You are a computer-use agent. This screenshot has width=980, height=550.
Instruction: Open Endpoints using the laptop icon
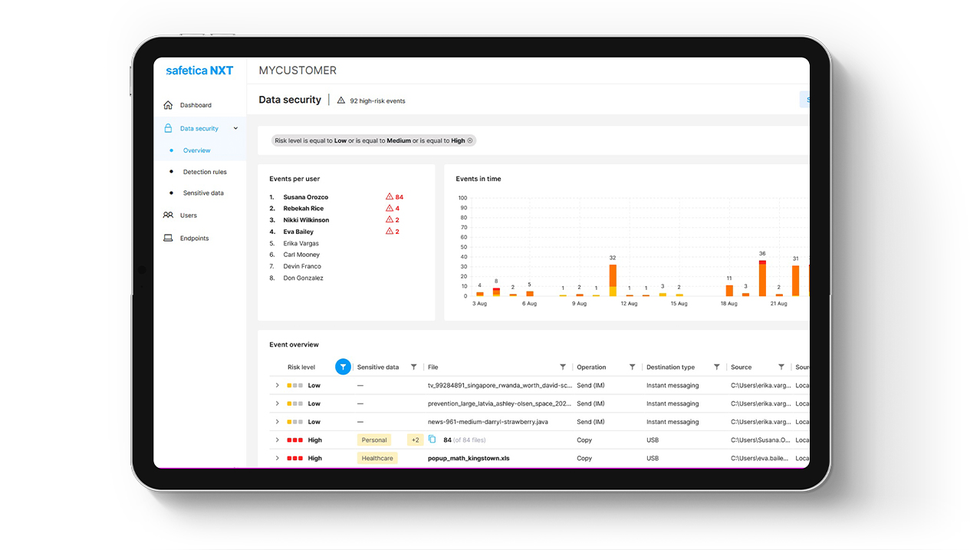(168, 238)
